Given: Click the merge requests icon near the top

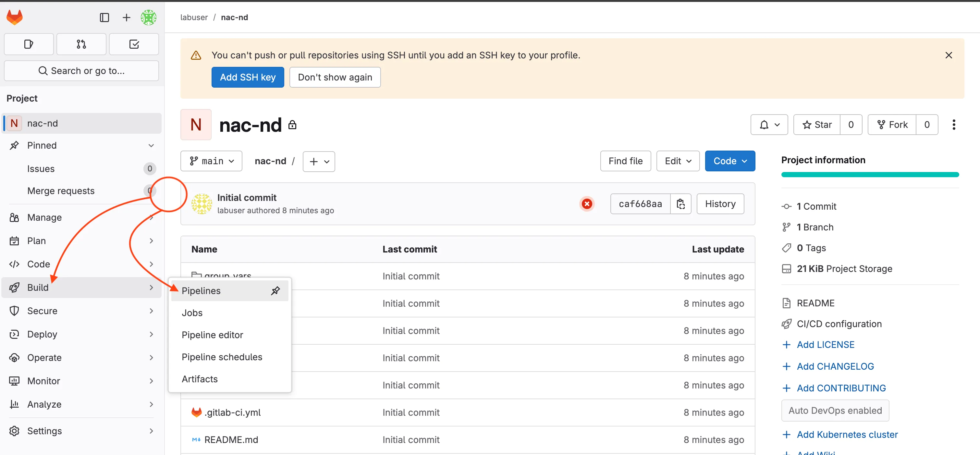Looking at the screenshot, I should (81, 44).
